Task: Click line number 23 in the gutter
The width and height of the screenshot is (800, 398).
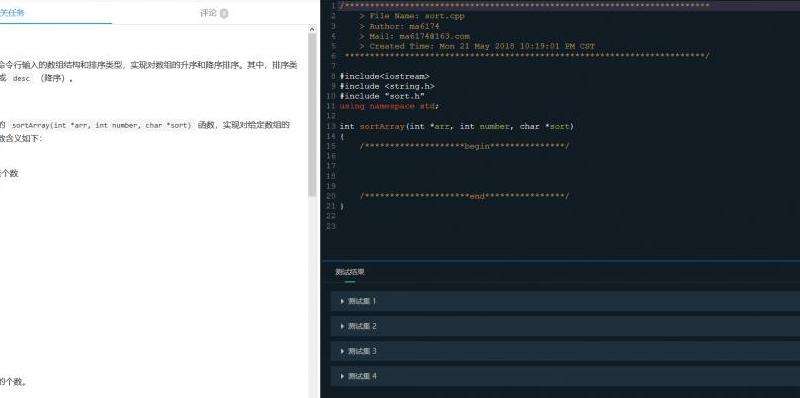Action: 331,227
